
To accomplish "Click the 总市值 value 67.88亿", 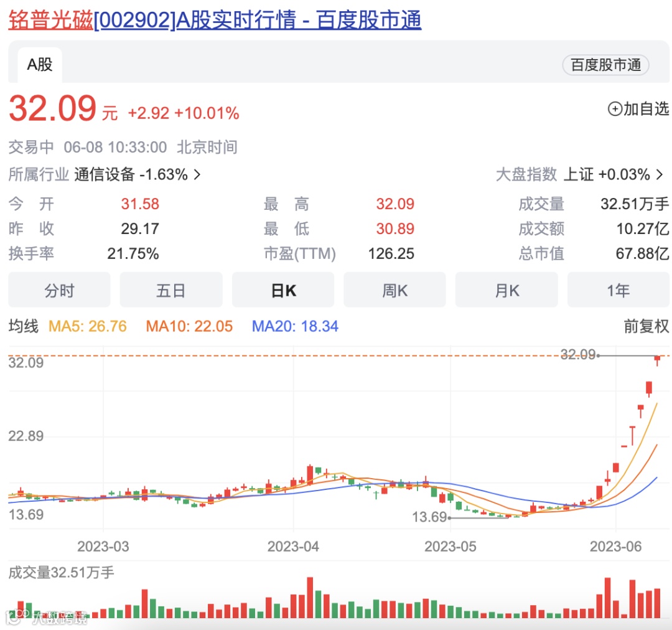I will click(x=642, y=254).
